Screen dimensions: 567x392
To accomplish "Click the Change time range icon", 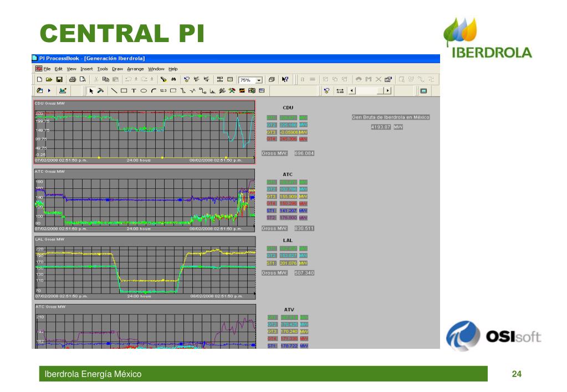I will point(340,91).
